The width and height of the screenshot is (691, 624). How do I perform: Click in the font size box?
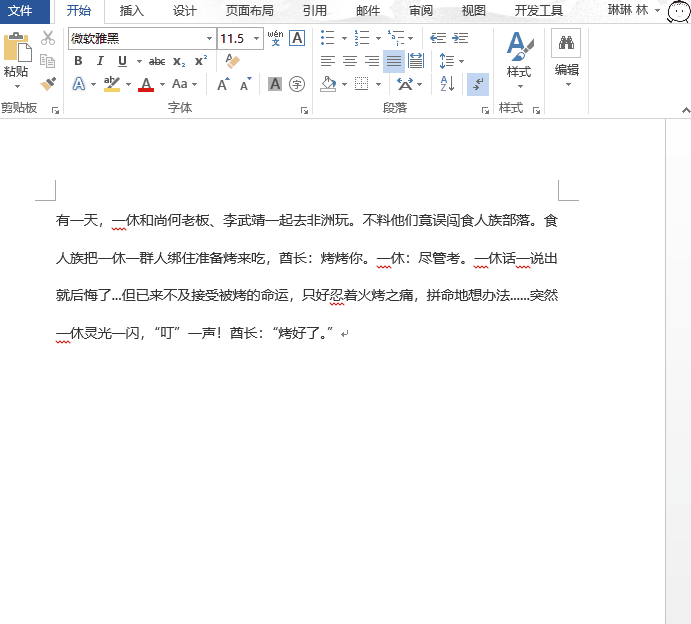click(x=235, y=38)
